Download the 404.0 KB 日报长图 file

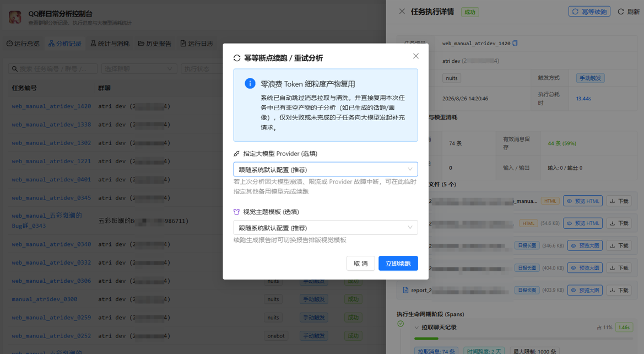coord(619,268)
